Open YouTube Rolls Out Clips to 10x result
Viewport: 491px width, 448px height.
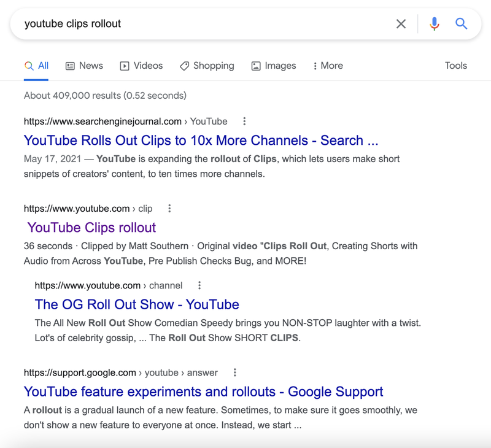coord(201,141)
